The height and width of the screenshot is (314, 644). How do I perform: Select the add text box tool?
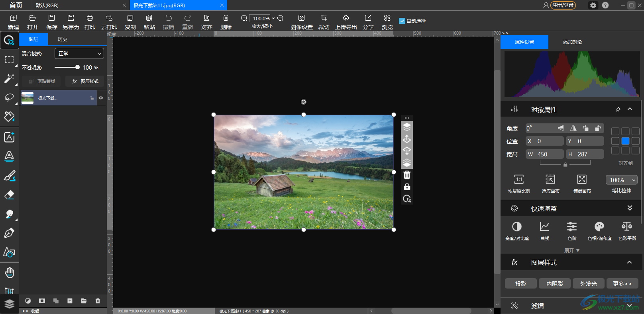click(9, 137)
